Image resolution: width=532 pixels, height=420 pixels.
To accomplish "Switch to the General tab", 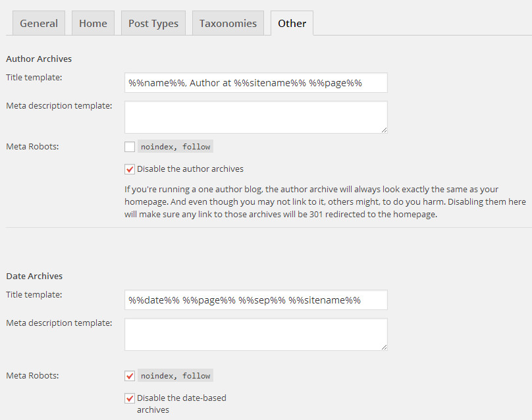I will point(39,23).
